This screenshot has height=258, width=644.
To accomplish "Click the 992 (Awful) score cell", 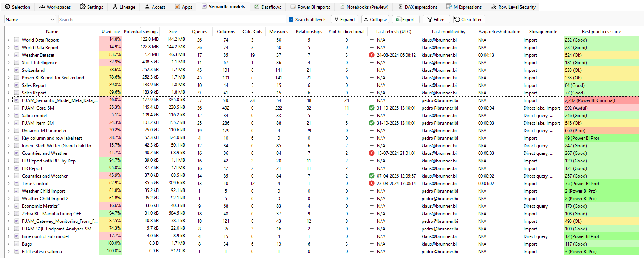I will point(601,108).
